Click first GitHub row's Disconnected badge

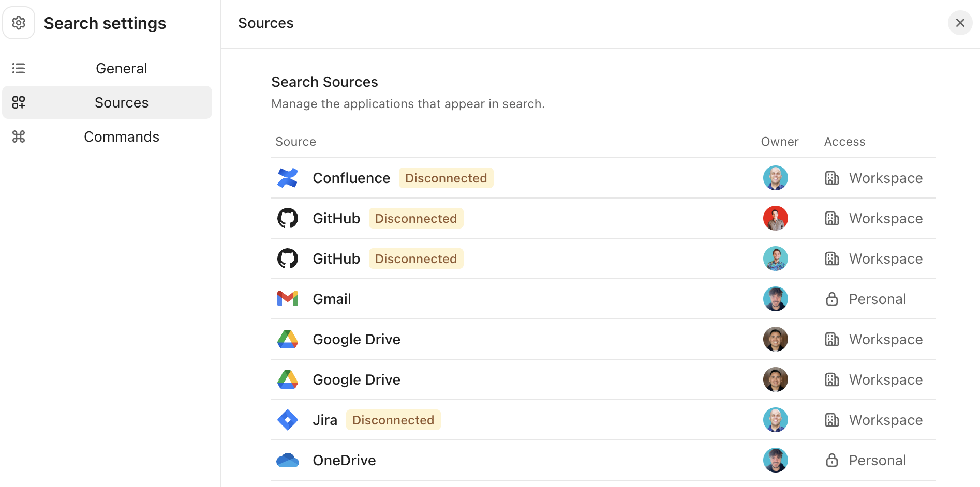[x=416, y=218]
